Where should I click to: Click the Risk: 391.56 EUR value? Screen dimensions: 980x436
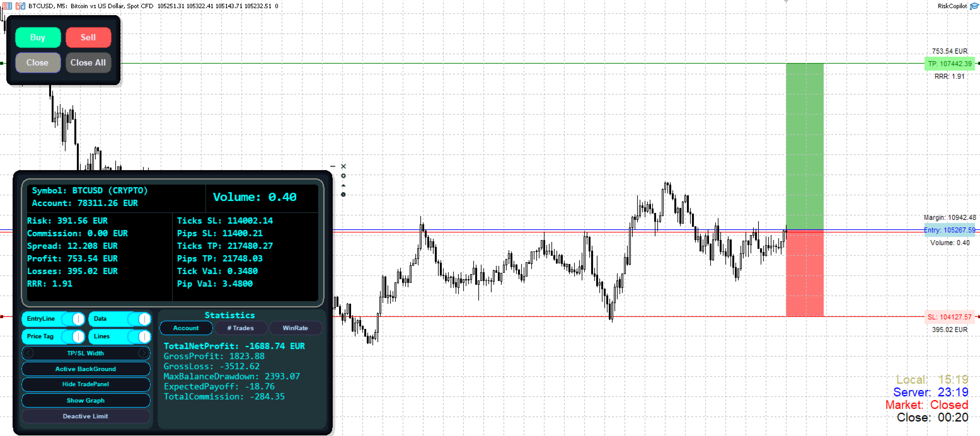(x=67, y=221)
